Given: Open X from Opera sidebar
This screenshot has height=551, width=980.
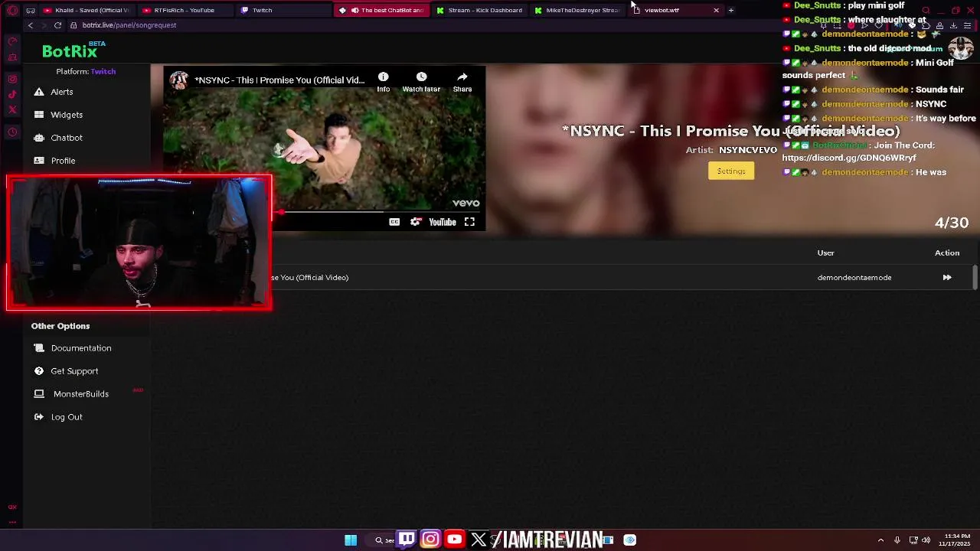Looking at the screenshot, I should 12,109.
